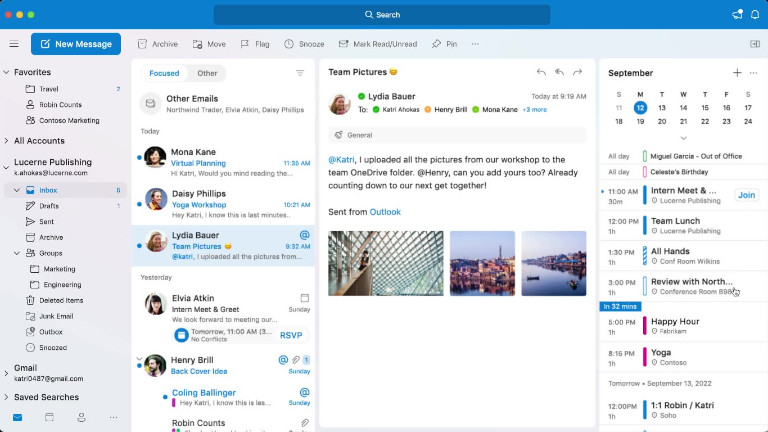
Task: Click the Reply arrow icon
Action: pos(541,72)
